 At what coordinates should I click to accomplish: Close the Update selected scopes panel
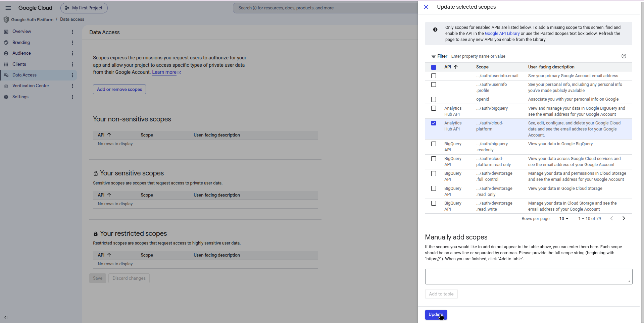click(426, 7)
